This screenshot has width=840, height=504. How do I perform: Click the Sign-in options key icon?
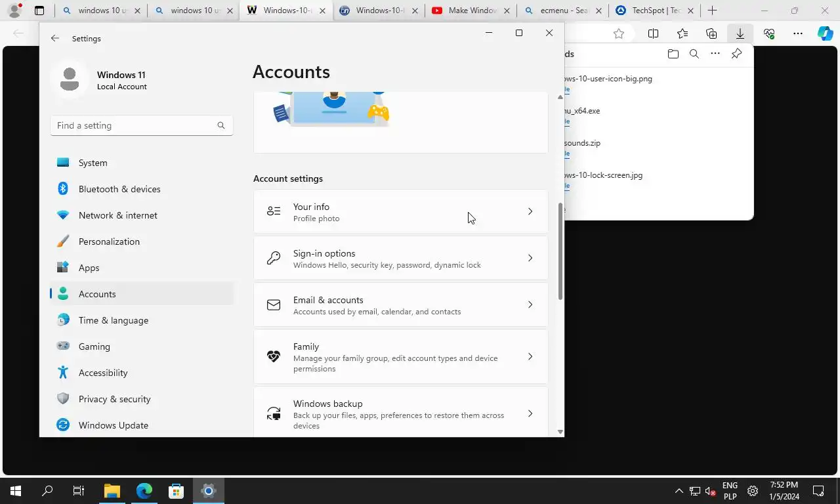click(x=274, y=258)
